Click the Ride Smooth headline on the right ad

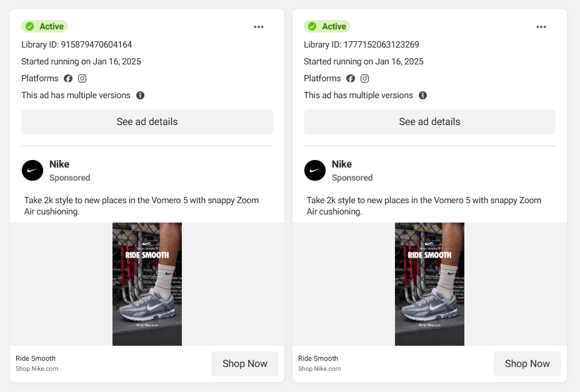[x=317, y=358]
